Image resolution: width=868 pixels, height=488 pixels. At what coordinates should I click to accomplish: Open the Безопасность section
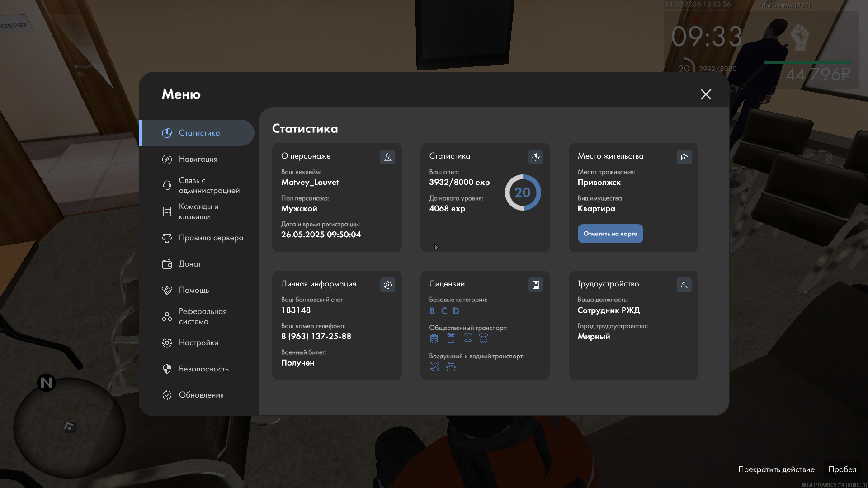203,369
